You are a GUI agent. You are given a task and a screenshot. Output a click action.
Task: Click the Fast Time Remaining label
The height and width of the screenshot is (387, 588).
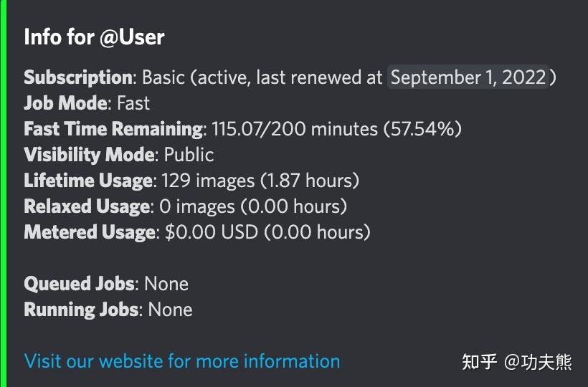click(113, 129)
